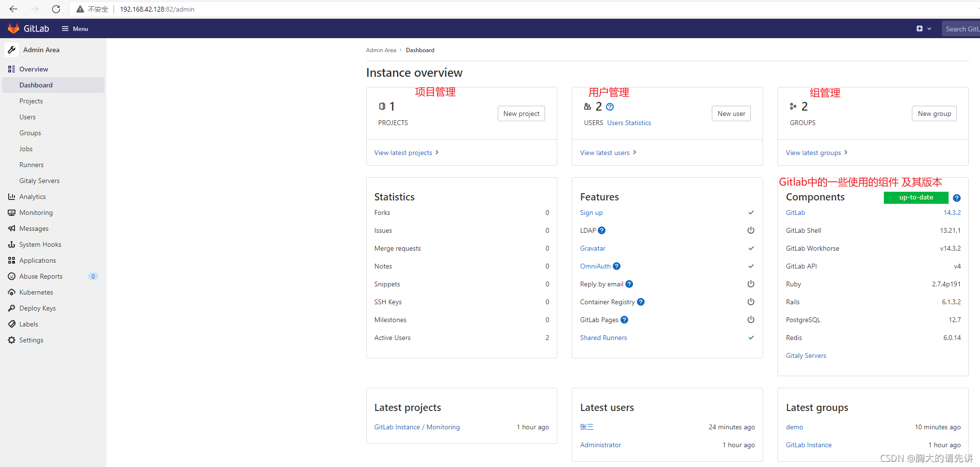Open Dashboard in the sidebar

53,85
